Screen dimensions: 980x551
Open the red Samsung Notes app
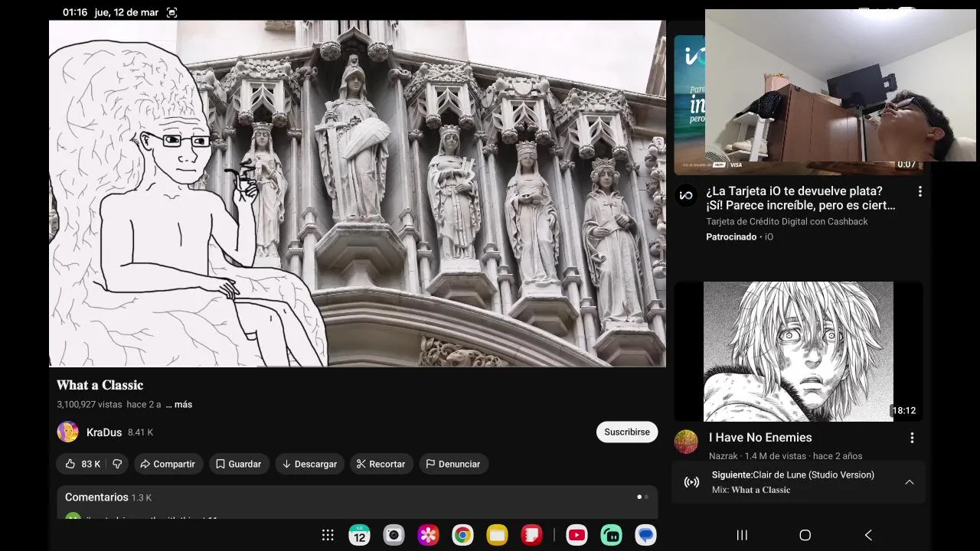click(531, 535)
